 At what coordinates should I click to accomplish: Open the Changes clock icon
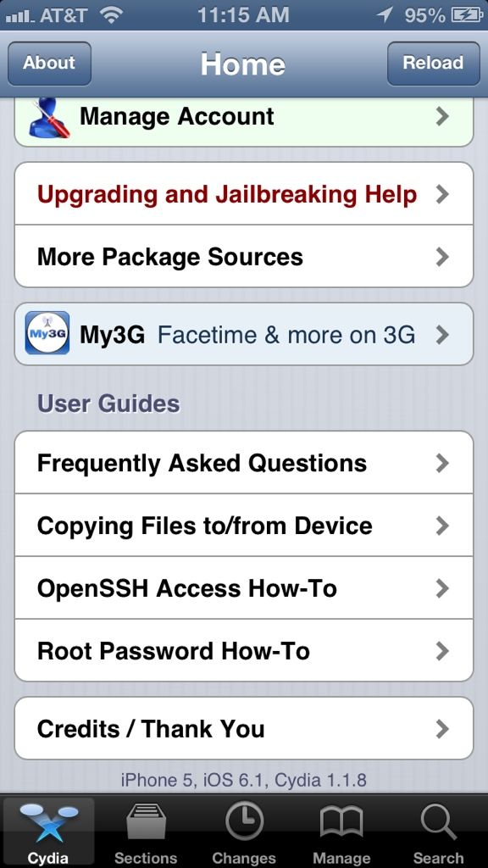click(244, 821)
